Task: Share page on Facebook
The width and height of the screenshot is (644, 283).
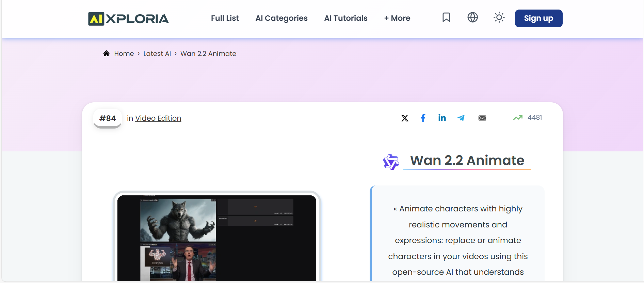Action: (423, 118)
